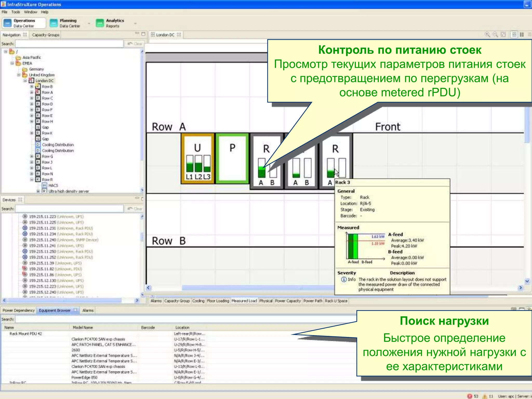The width and height of the screenshot is (532, 399).
Task: Switch to the Power Capacity tab
Action: click(x=288, y=301)
